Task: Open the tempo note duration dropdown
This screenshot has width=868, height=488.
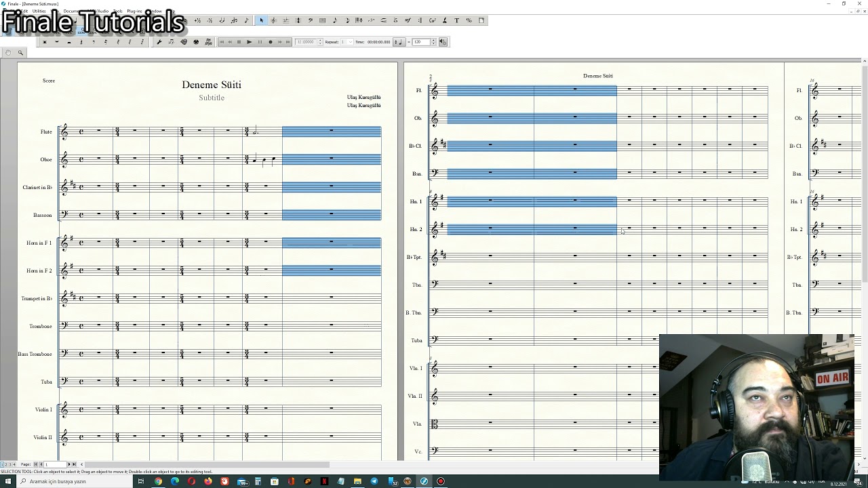Action: click(x=399, y=42)
